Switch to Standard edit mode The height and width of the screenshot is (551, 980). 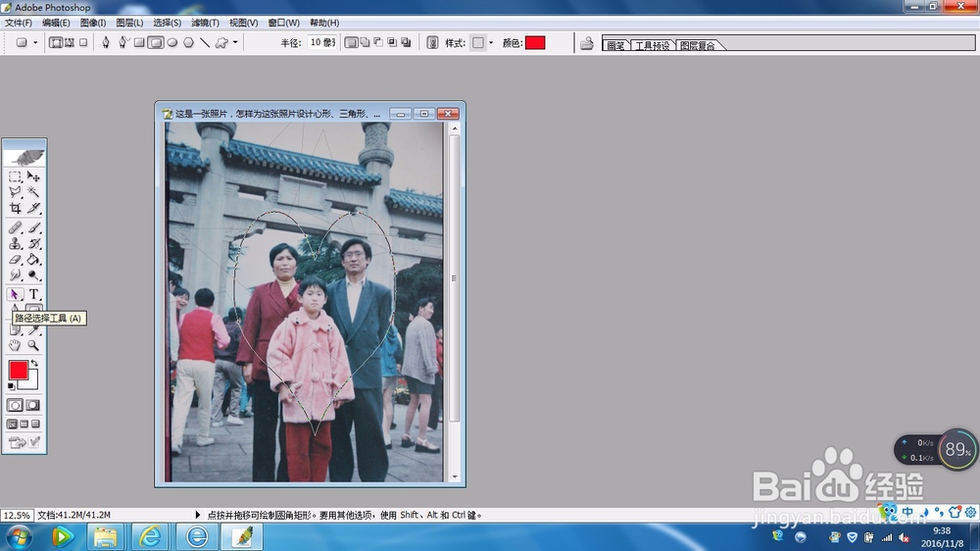(15, 405)
